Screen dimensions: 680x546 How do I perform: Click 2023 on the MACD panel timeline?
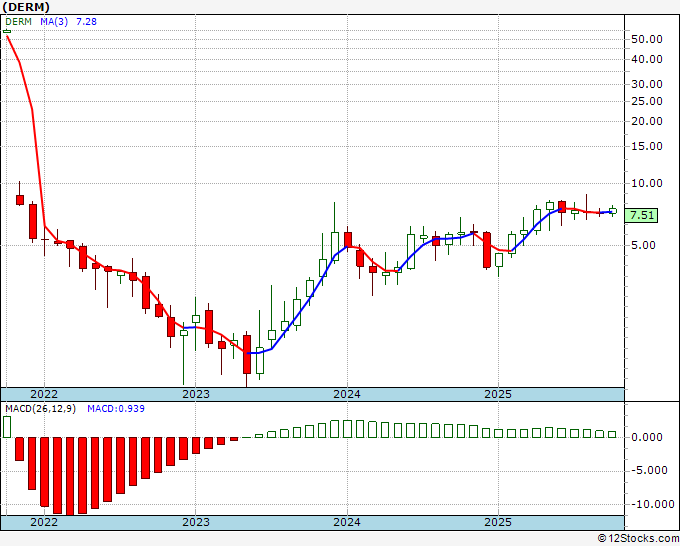[196, 522]
